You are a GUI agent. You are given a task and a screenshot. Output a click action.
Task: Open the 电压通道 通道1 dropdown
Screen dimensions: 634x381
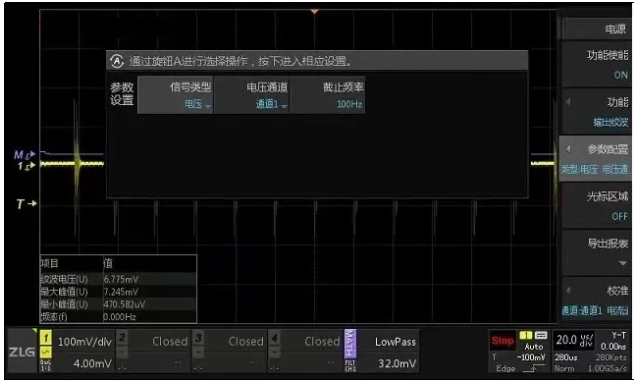251,95
